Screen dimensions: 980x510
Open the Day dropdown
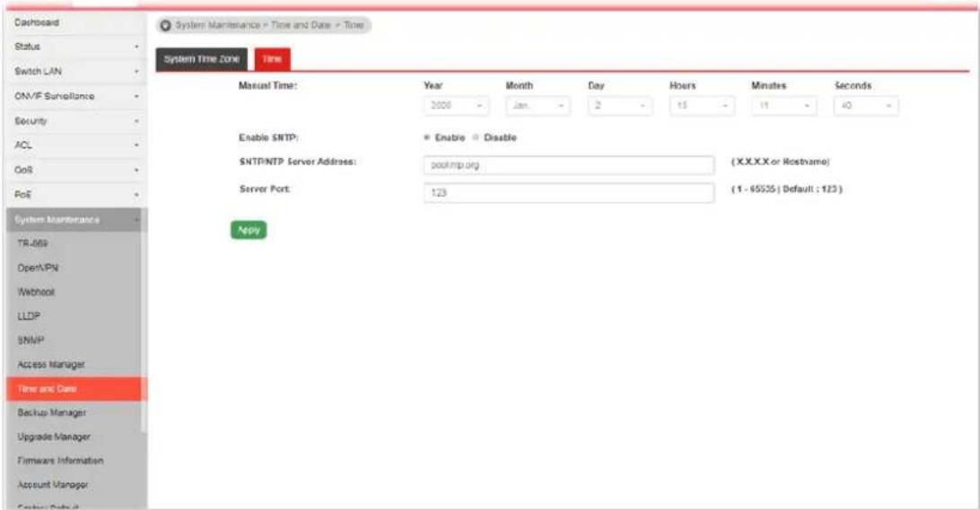pos(620,106)
